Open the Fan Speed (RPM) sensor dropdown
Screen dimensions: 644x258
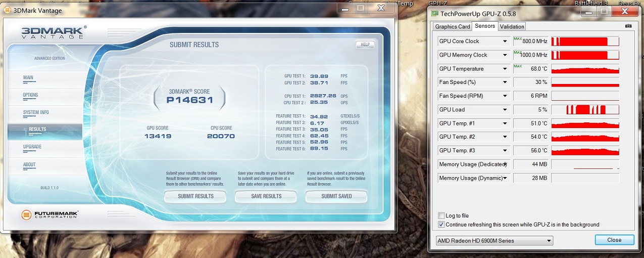(x=505, y=96)
